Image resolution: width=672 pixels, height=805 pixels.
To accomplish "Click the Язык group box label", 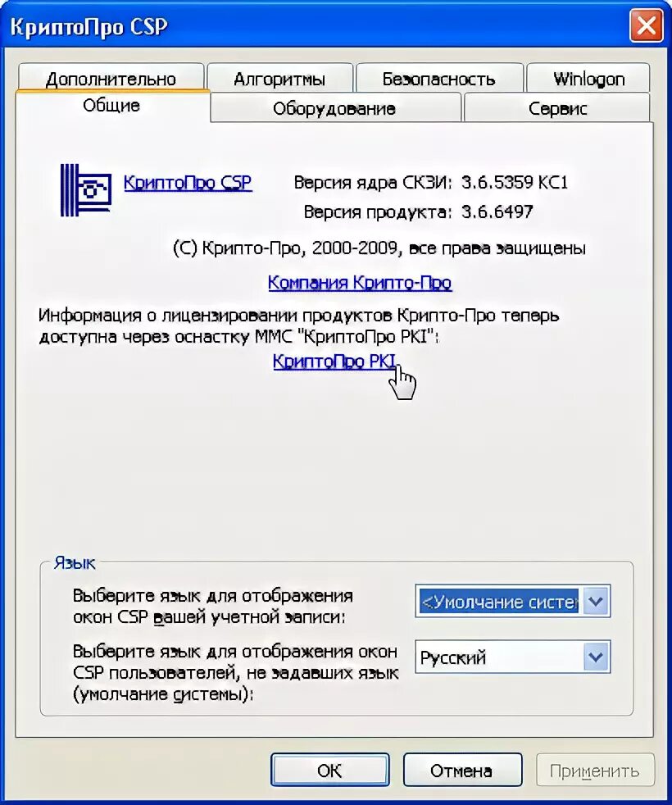I will (75, 562).
